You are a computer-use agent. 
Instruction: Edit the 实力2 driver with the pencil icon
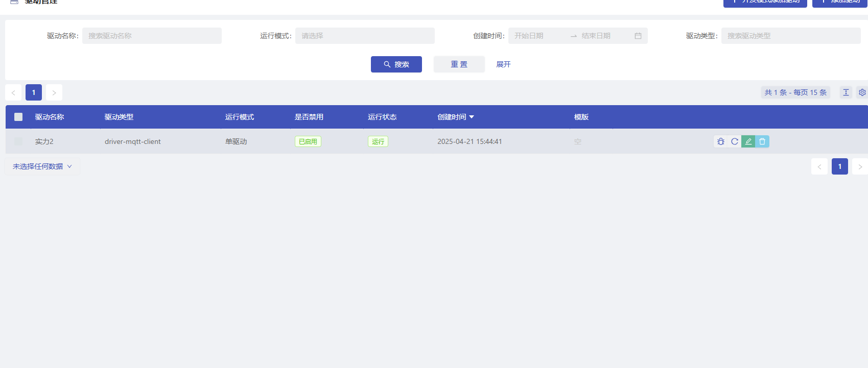coord(748,141)
